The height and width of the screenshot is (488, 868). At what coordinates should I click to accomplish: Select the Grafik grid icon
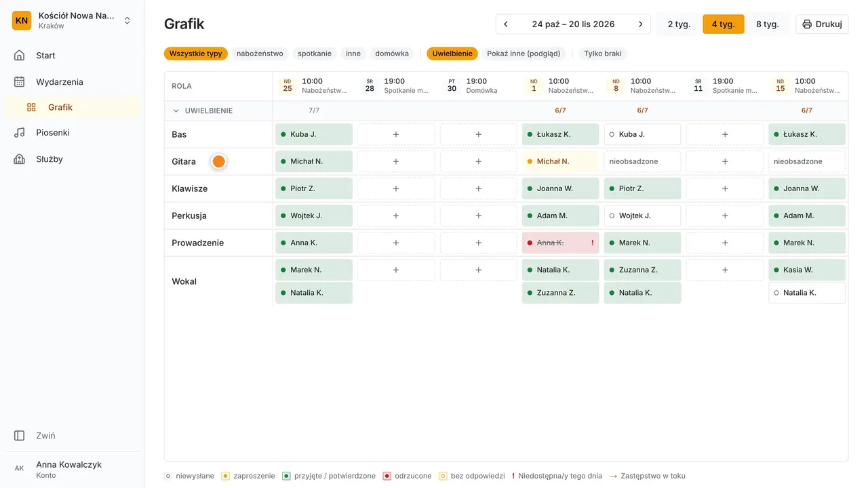tap(31, 107)
